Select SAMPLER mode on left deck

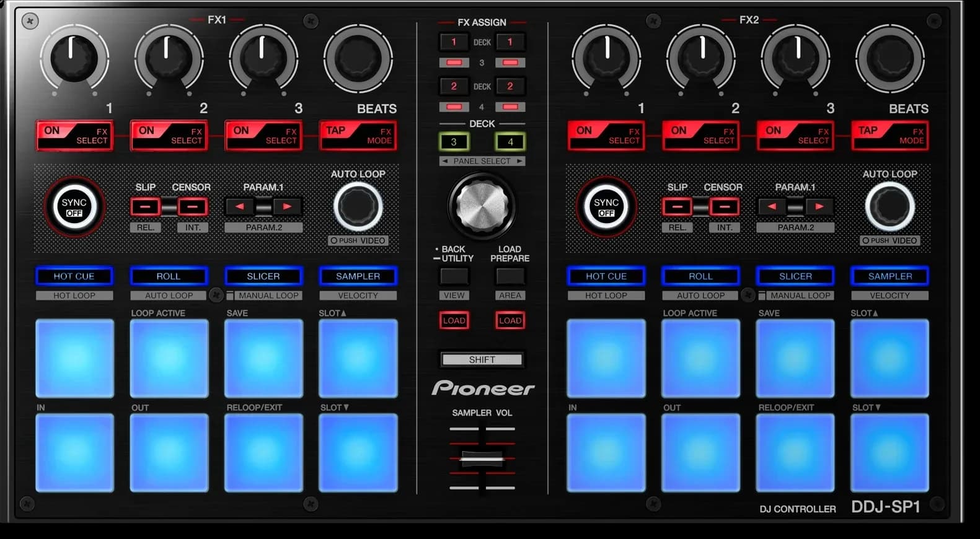(x=358, y=276)
